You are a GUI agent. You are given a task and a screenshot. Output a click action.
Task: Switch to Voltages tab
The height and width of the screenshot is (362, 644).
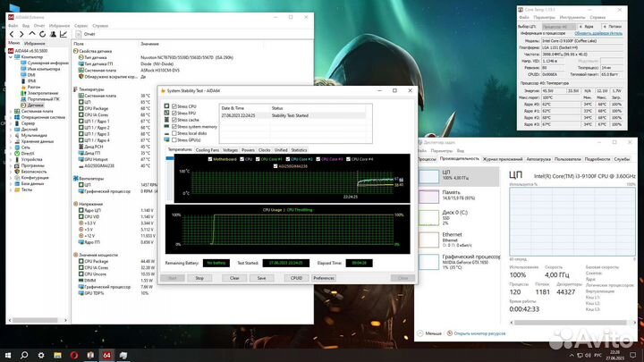(230, 150)
